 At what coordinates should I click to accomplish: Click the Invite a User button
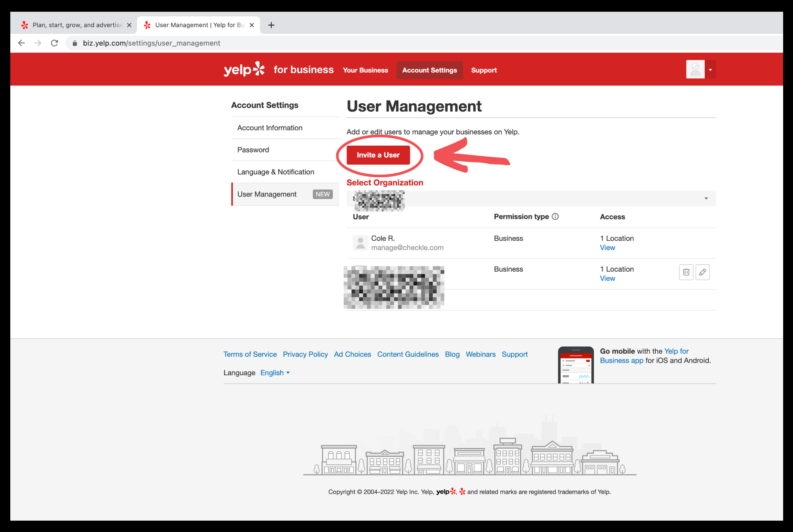(378, 155)
